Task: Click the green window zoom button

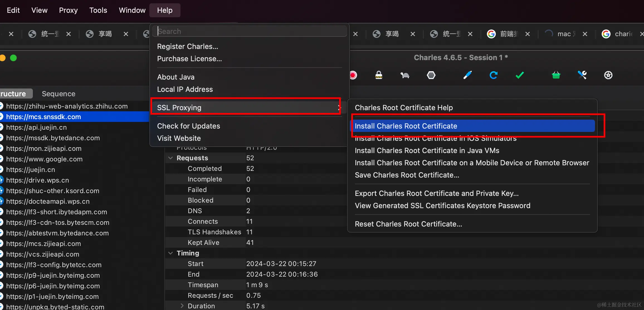Action: [13, 58]
